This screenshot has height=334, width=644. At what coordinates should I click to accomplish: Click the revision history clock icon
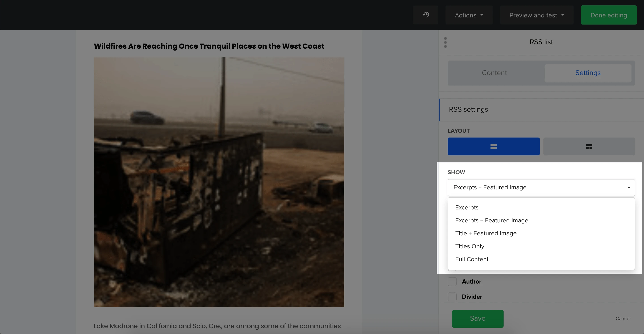[x=426, y=15]
